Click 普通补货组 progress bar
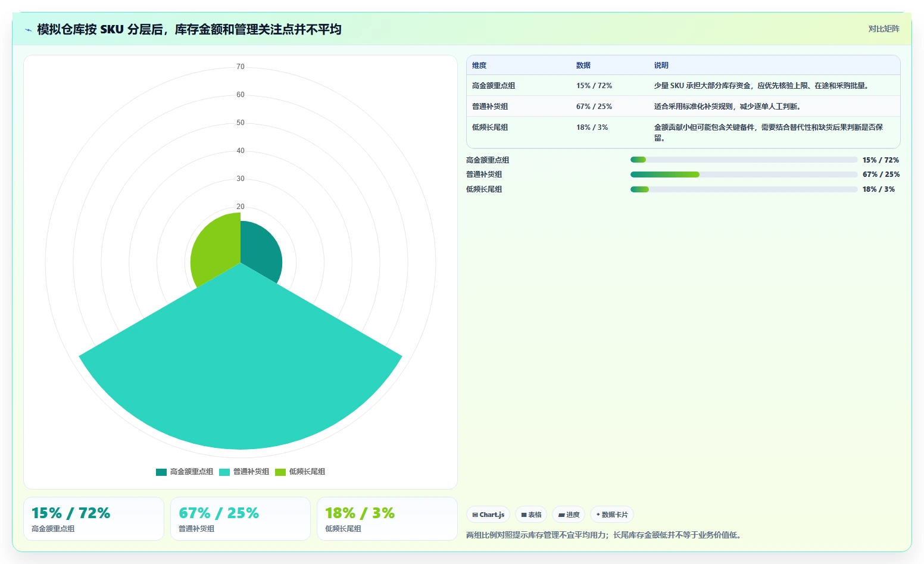924x564 pixels. [744, 175]
